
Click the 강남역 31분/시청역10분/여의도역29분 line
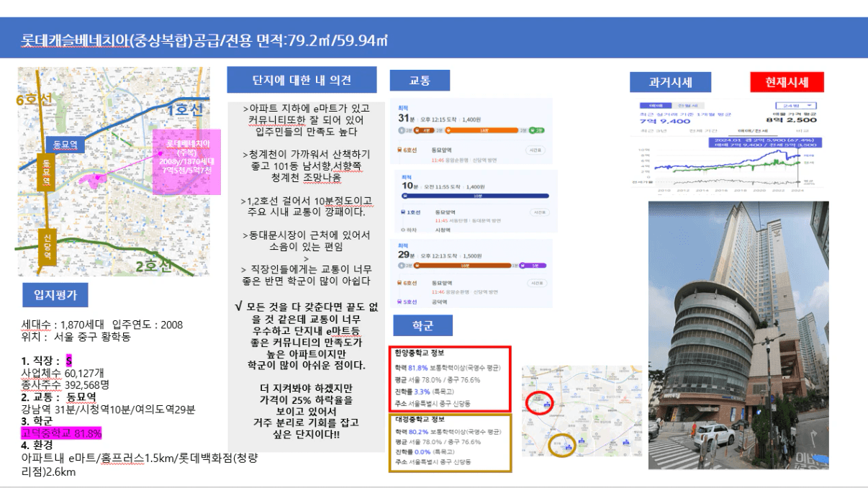click(108, 410)
